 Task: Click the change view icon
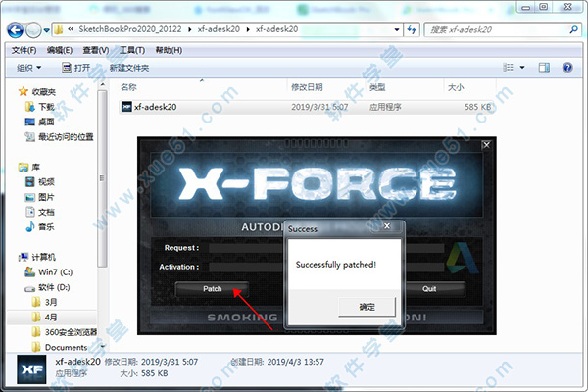coord(508,68)
